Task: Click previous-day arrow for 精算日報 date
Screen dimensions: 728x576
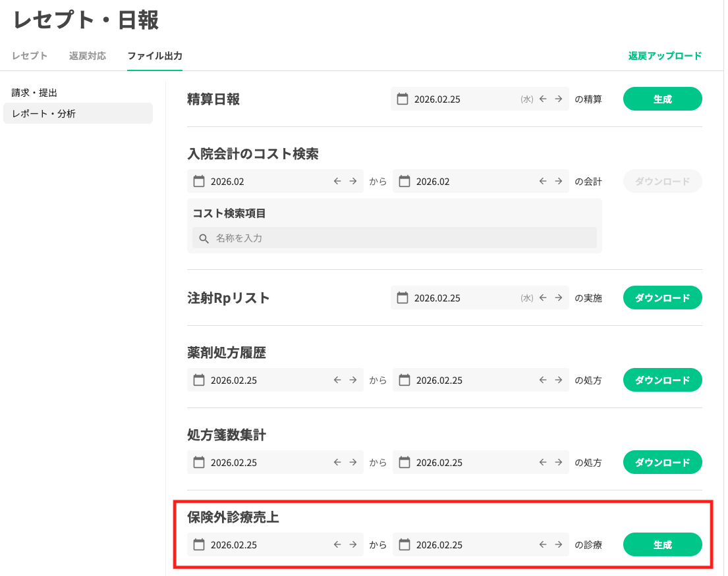Action: pos(544,99)
